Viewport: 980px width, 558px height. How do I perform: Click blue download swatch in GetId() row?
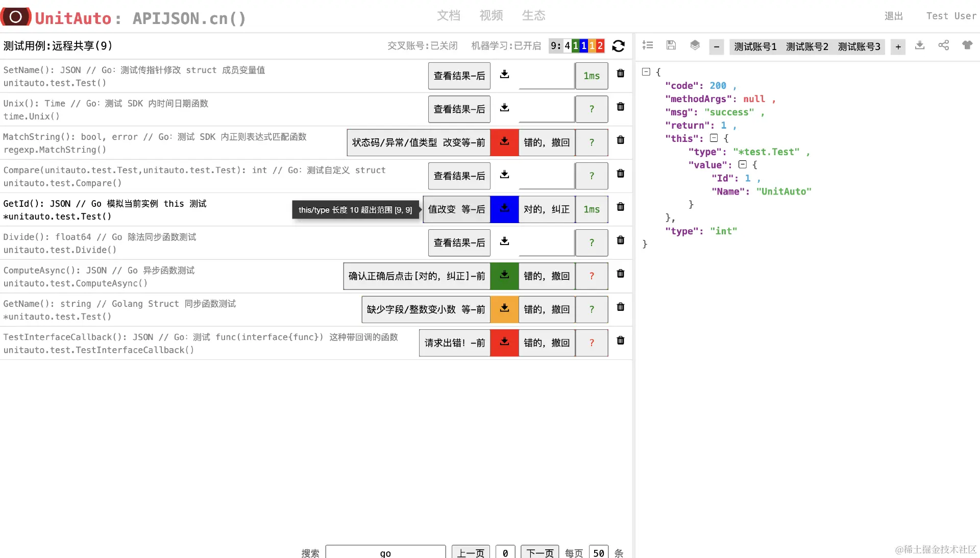[x=504, y=209]
